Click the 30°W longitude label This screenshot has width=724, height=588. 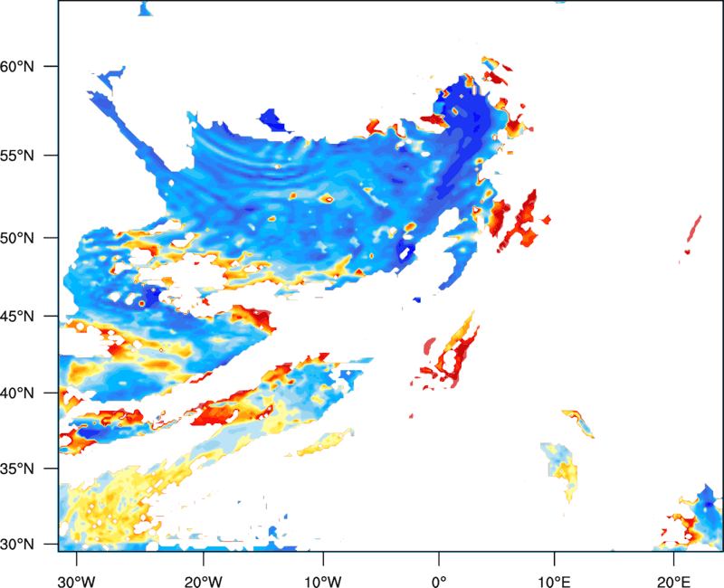(77, 582)
